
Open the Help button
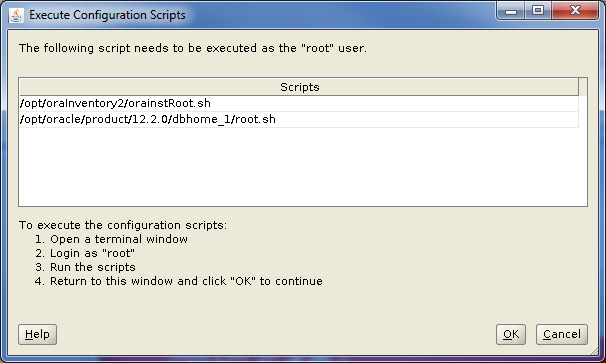(37, 334)
